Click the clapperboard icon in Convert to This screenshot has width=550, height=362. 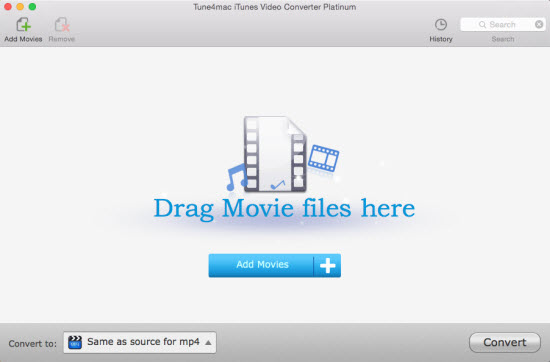click(75, 342)
